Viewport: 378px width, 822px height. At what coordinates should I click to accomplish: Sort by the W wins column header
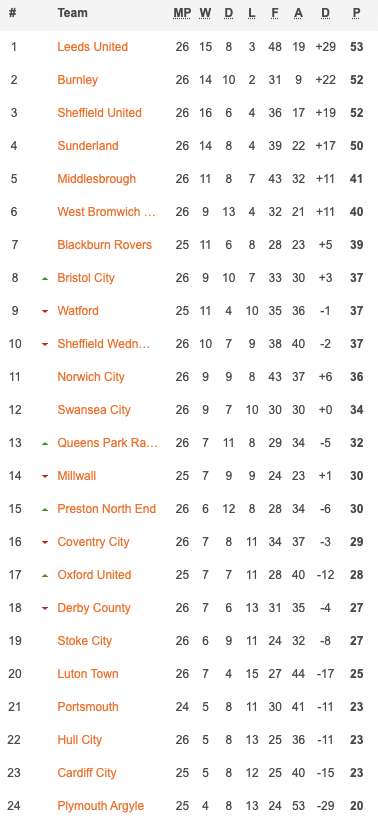[205, 13]
